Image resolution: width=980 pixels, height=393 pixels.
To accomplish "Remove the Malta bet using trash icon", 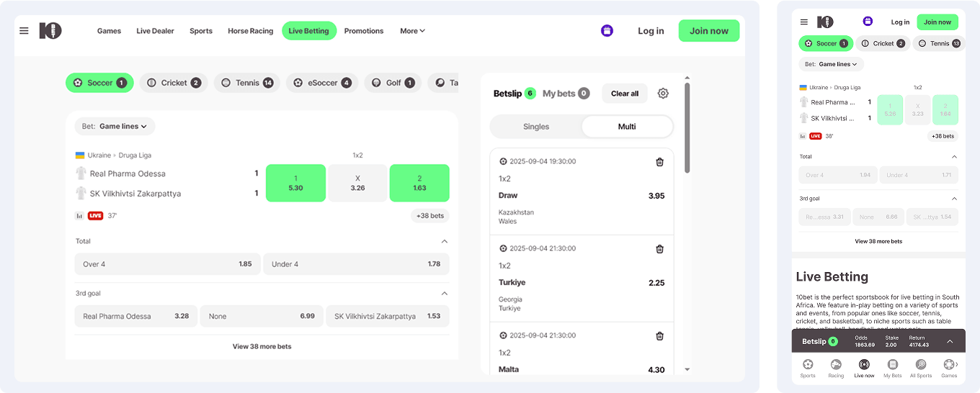I will [659, 336].
